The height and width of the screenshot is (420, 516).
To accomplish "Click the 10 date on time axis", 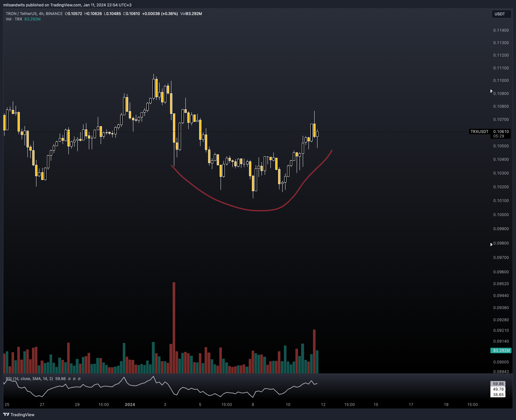I will (288, 405).
